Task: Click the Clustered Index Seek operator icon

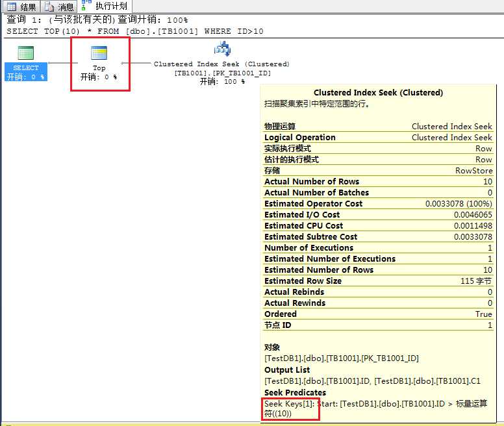Action: (x=222, y=49)
